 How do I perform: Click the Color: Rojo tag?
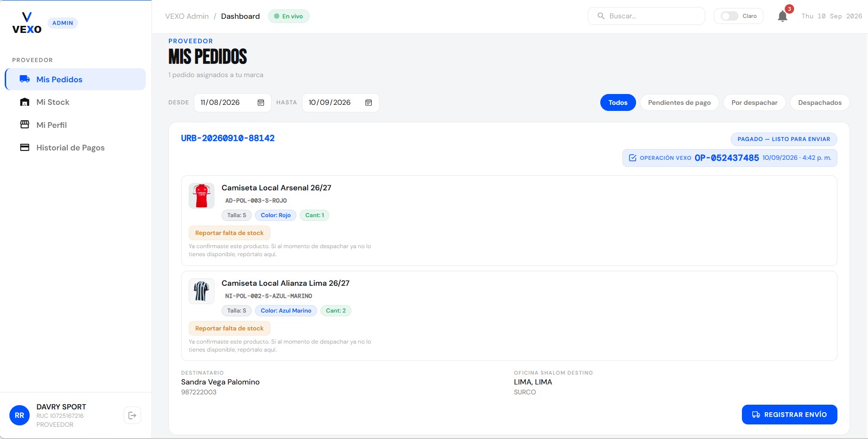coord(276,215)
